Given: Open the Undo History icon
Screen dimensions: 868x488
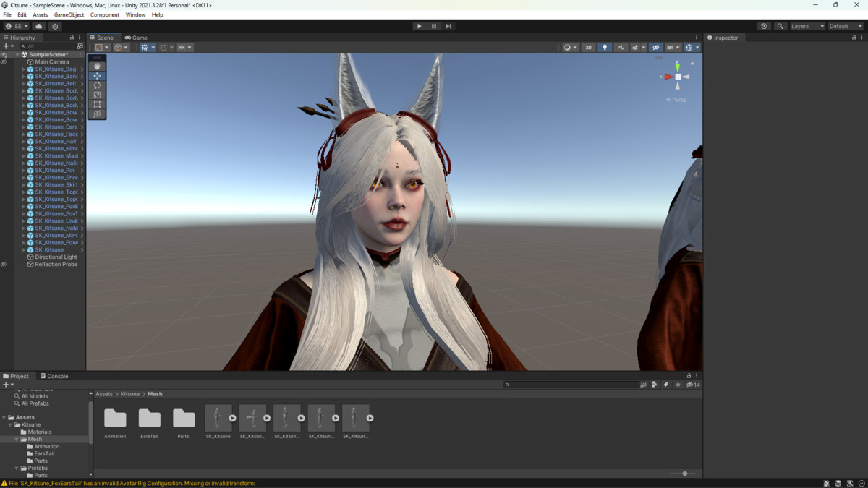Looking at the screenshot, I should click(764, 26).
